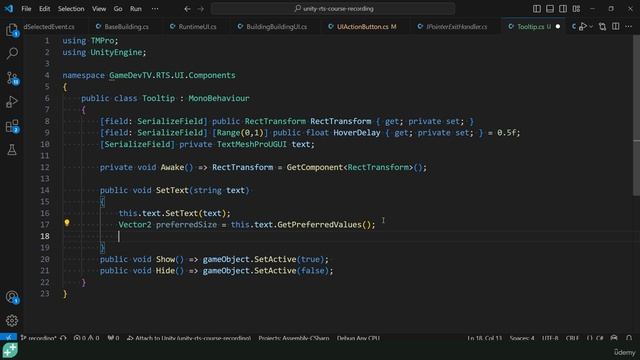Viewport: 640px width, 360px height.
Task: Click the lightbulb code action on line 17
Action: tap(67, 223)
